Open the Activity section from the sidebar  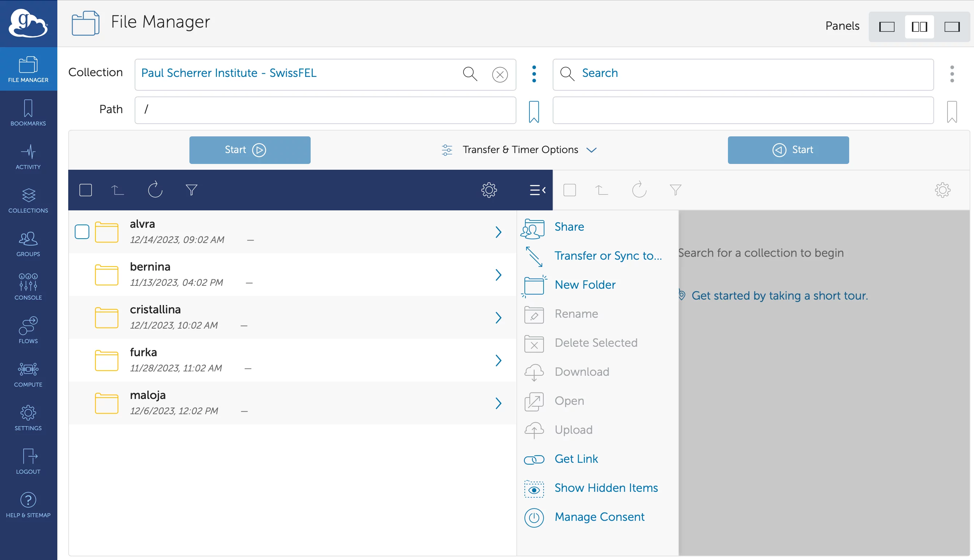pyautogui.click(x=28, y=157)
